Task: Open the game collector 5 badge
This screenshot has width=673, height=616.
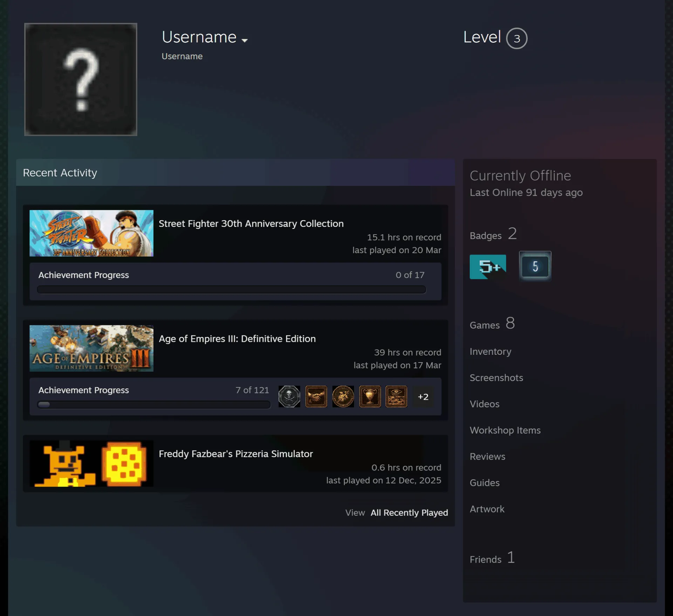Action: coord(535,266)
